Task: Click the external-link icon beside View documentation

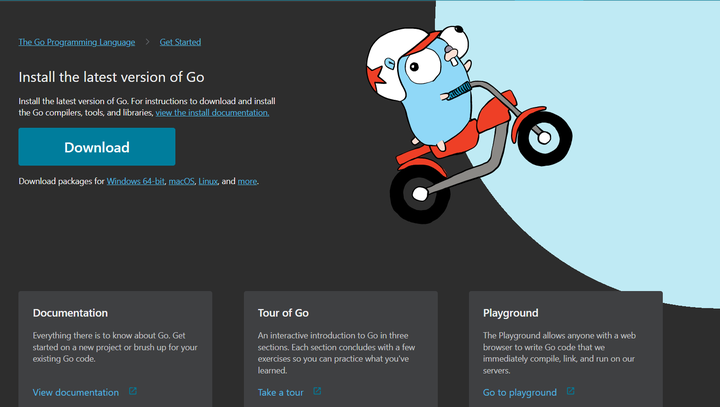Action: (133, 392)
